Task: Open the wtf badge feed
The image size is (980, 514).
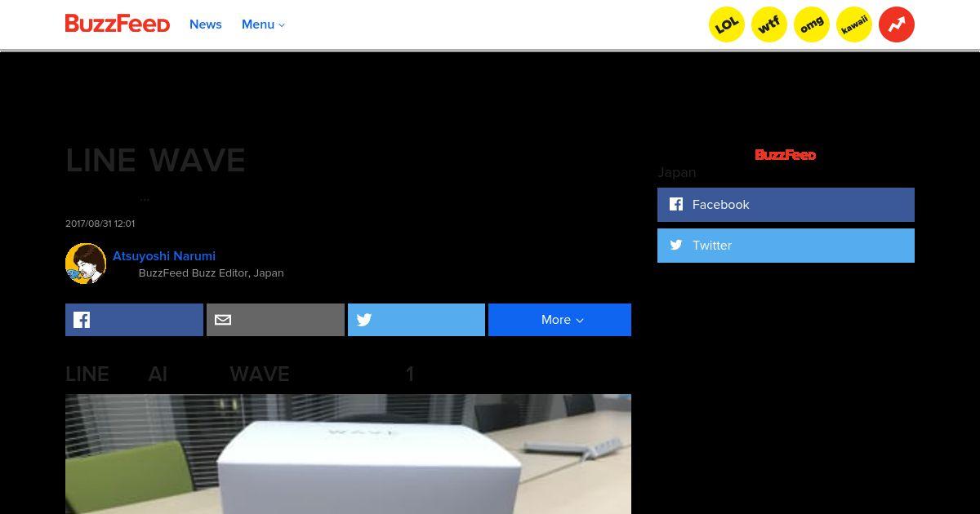Action: click(x=769, y=24)
